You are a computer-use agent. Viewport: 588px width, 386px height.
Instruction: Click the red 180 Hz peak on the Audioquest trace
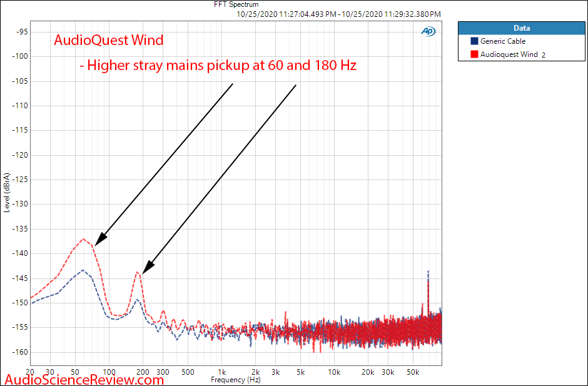tap(137, 272)
